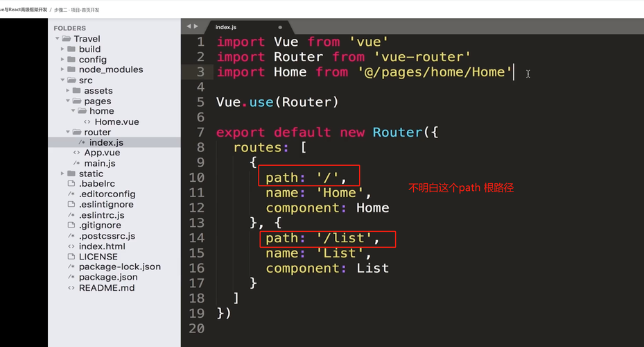
Task: Expand the config folder arrow
Action: click(62, 59)
